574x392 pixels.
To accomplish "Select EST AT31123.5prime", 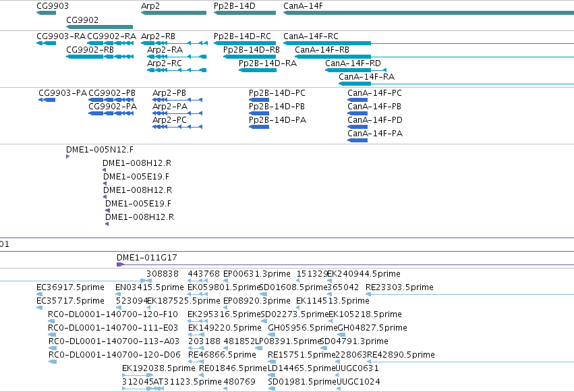I will tap(158, 389).
